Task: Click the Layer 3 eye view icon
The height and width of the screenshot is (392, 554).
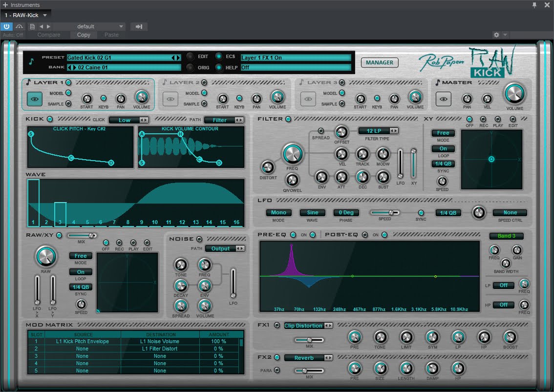Action: [x=308, y=99]
